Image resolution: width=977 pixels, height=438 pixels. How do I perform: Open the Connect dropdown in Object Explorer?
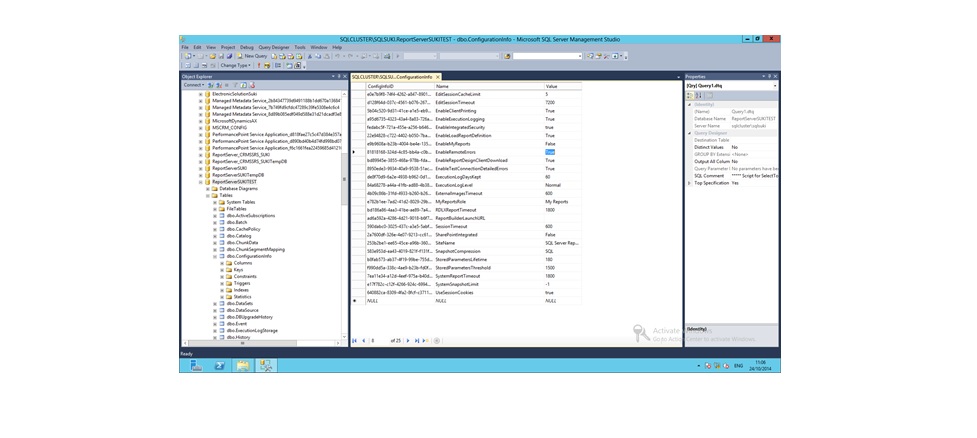point(193,85)
